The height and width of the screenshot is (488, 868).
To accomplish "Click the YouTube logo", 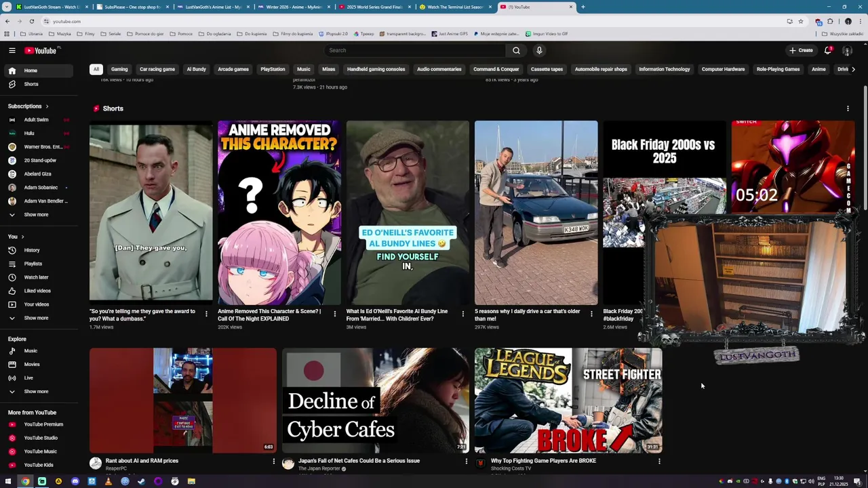I will (x=42, y=50).
